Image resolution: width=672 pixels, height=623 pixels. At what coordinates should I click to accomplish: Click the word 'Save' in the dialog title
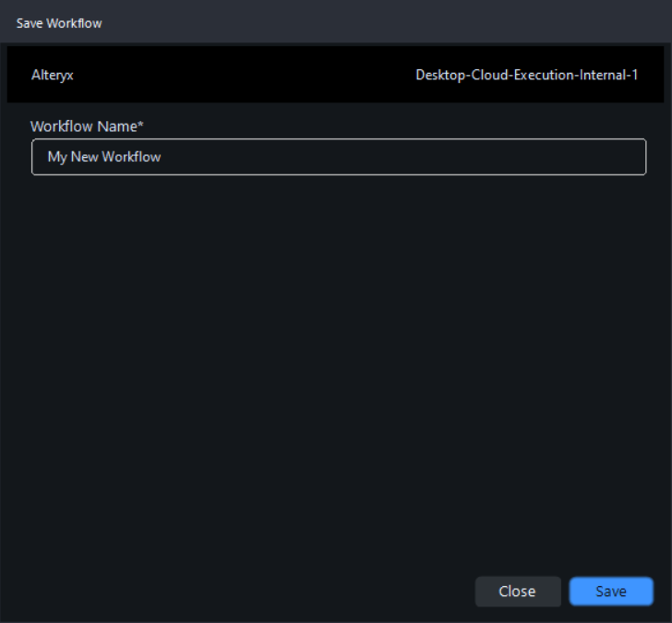pos(30,23)
